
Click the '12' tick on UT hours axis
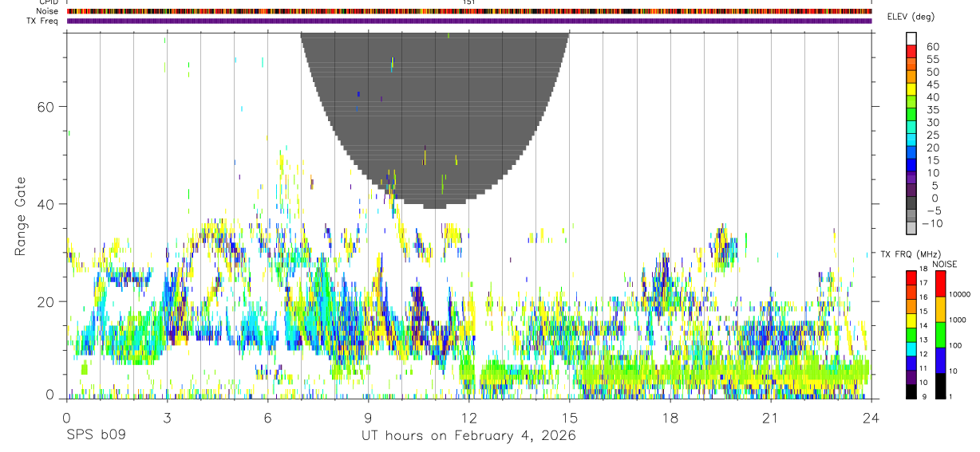468,418
